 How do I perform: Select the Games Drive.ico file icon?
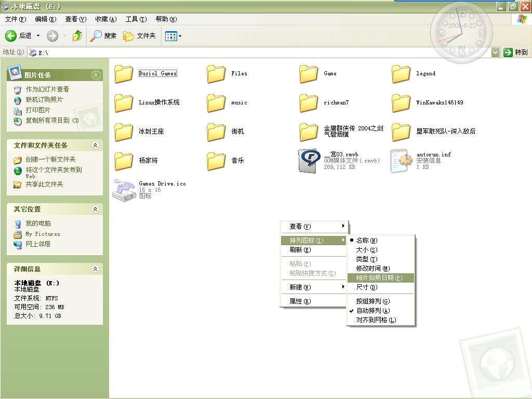pyautogui.click(x=124, y=190)
